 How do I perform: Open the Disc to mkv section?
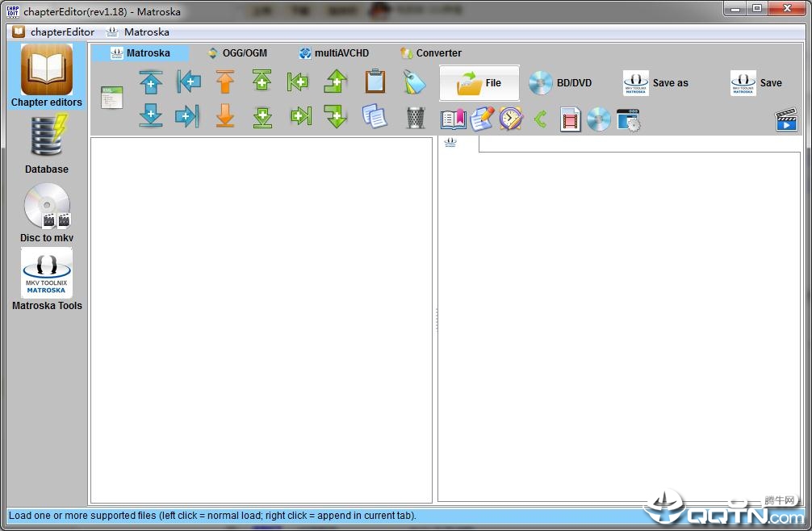47,213
